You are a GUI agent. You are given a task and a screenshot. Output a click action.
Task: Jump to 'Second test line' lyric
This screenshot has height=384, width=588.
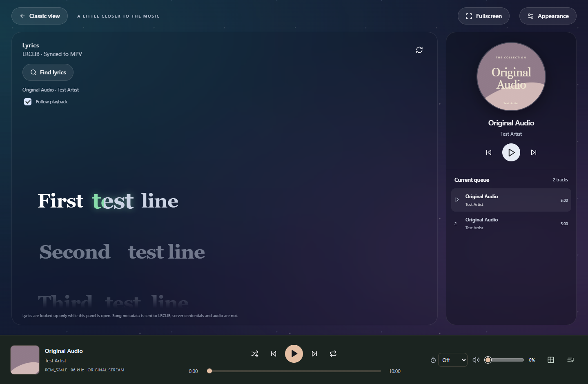click(x=122, y=252)
